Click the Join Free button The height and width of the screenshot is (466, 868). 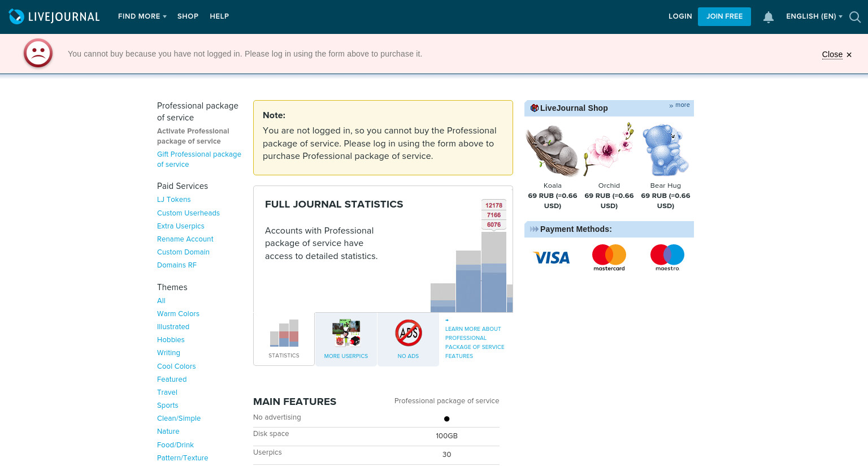pos(724,16)
